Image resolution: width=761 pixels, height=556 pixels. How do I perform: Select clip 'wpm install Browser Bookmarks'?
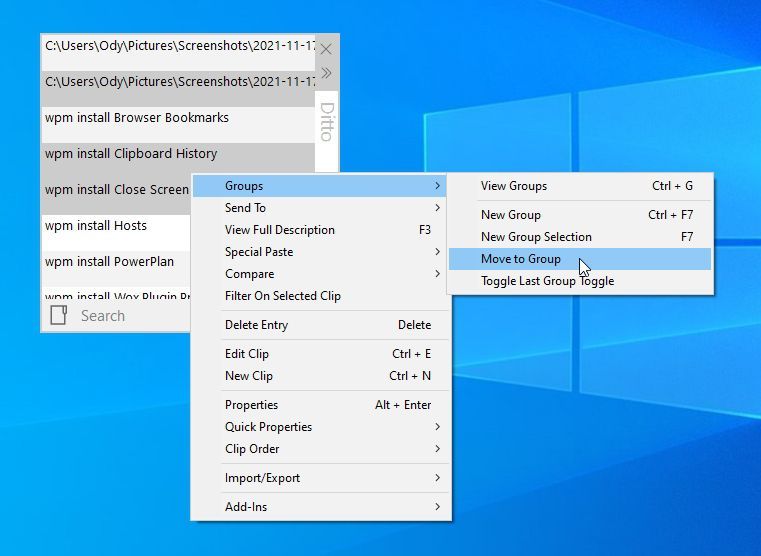click(x=179, y=125)
